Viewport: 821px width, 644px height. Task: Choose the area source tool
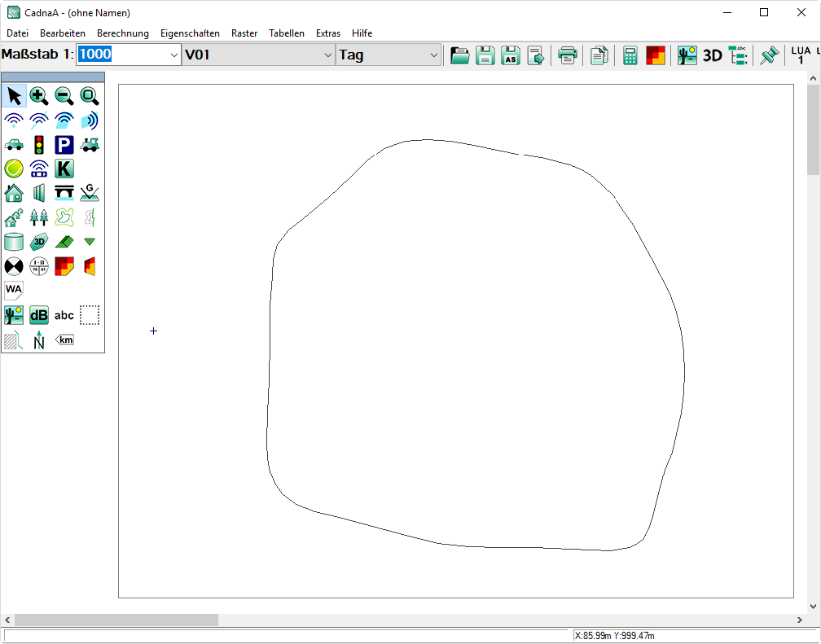[x=64, y=121]
